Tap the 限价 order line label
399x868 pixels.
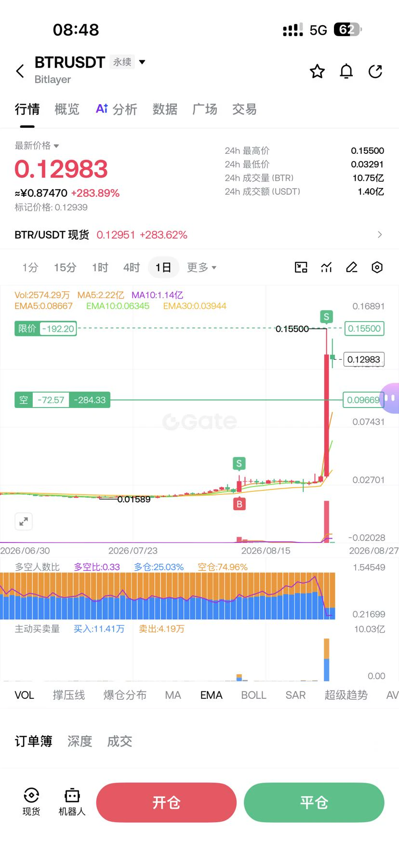(x=46, y=328)
